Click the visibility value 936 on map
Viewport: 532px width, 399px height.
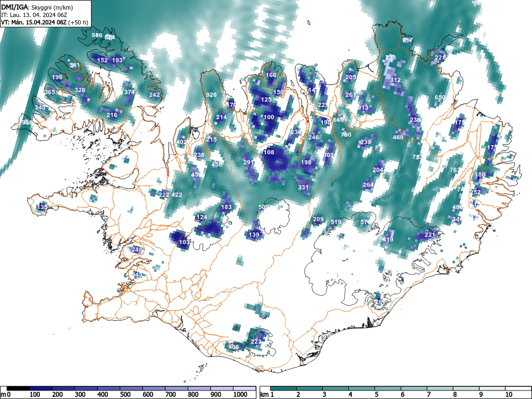[x=97, y=35]
